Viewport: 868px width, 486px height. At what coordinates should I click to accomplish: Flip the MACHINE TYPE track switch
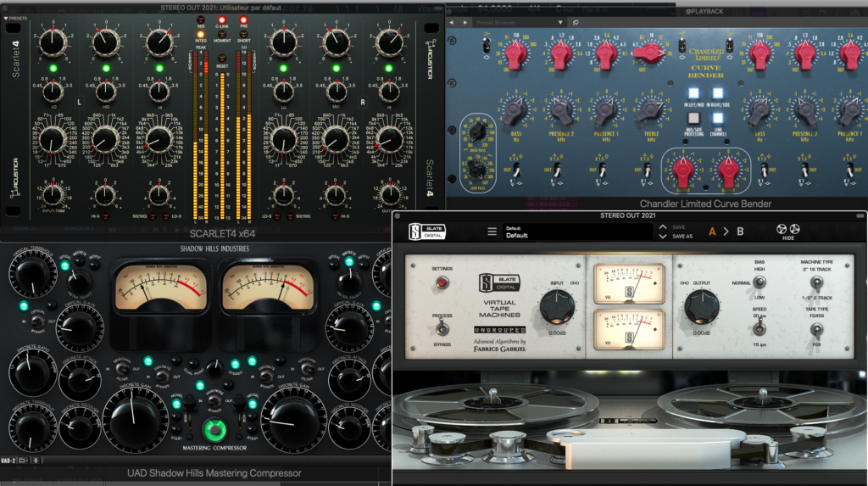[816, 283]
